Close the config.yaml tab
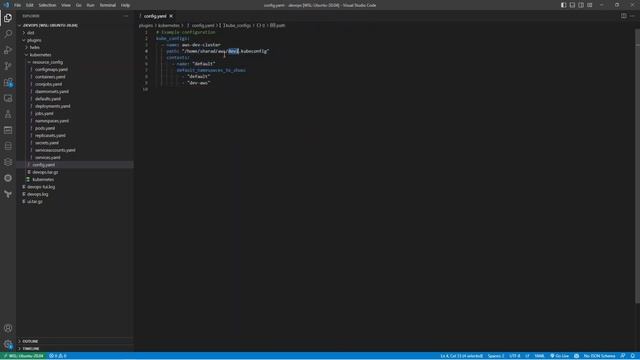Screen dimensions: 640x360 pos(171,16)
